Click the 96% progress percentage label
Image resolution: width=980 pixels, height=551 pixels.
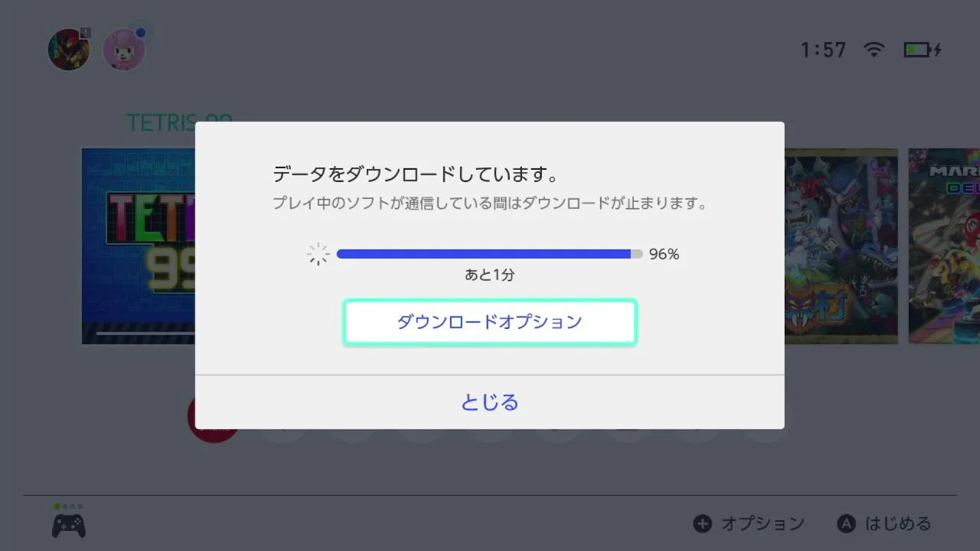[664, 254]
